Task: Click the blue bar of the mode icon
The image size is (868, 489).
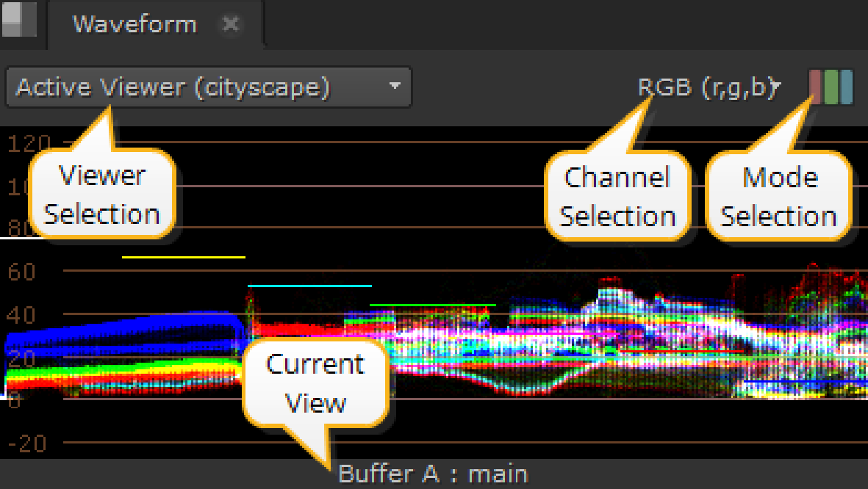Action: (846, 87)
